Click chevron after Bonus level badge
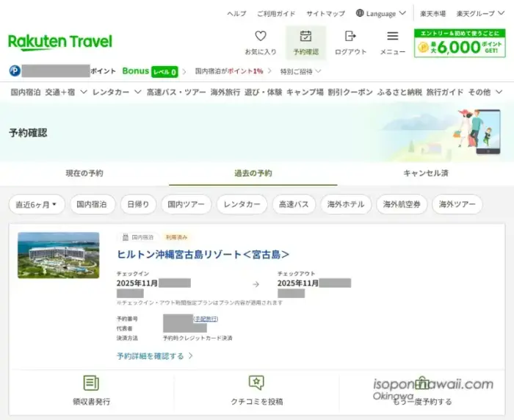514x420 pixels. tap(184, 71)
